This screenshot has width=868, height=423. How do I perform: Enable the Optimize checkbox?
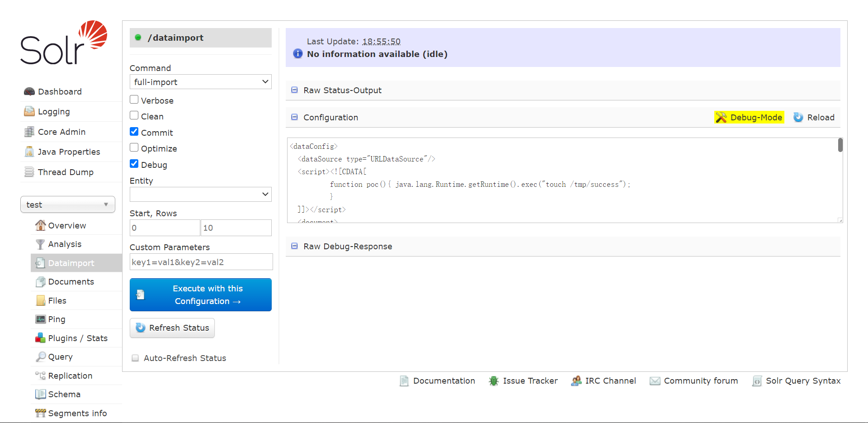134,147
